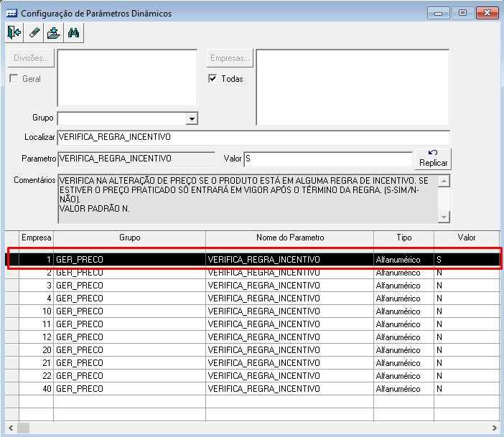Viewport: 504px width, 437px height.
Task: Click the grid horizontal scrollbar left arrow
Action: 11,428
